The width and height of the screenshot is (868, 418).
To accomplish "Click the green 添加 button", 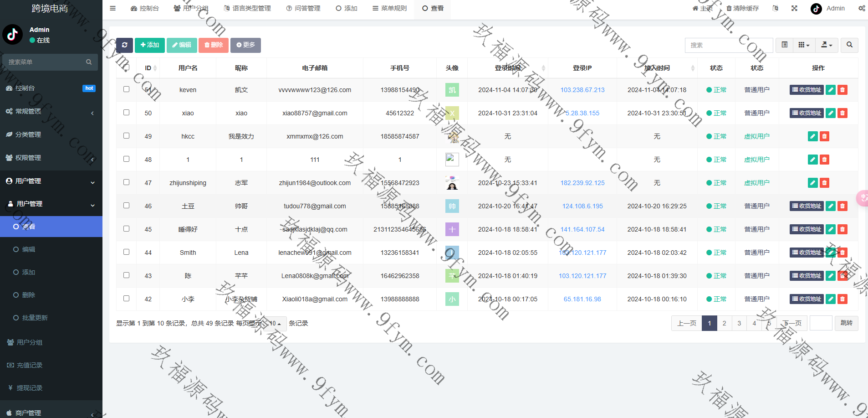I will tap(150, 45).
